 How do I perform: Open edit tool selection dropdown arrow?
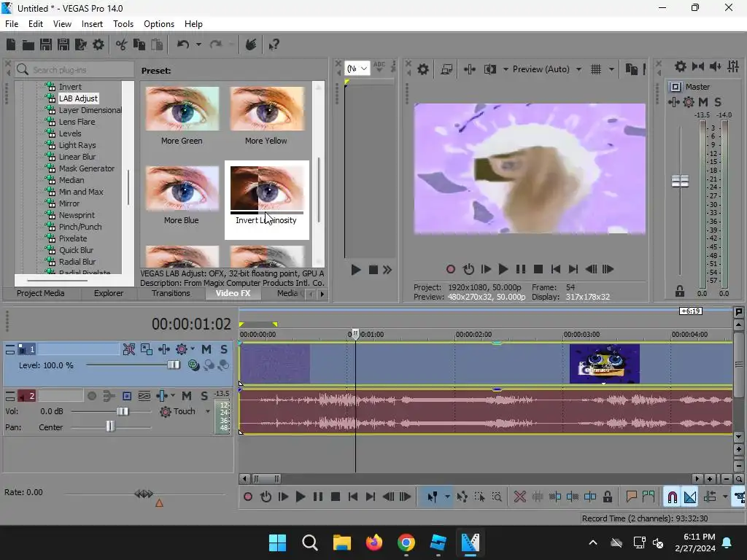447,497
